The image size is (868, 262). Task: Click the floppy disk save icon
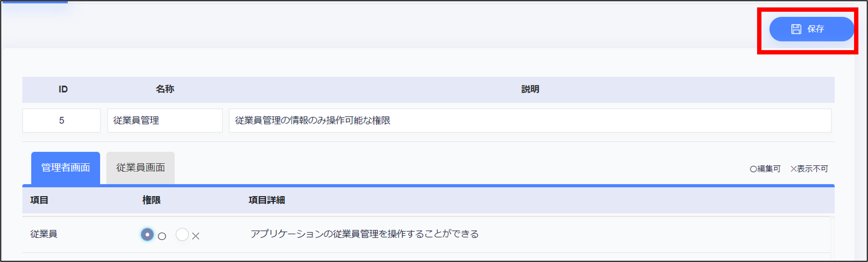pos(796,29)
